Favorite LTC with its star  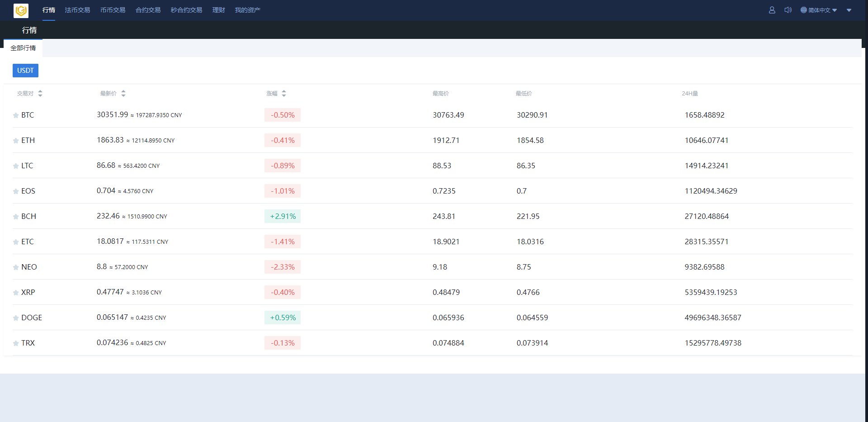pos(16,166)
